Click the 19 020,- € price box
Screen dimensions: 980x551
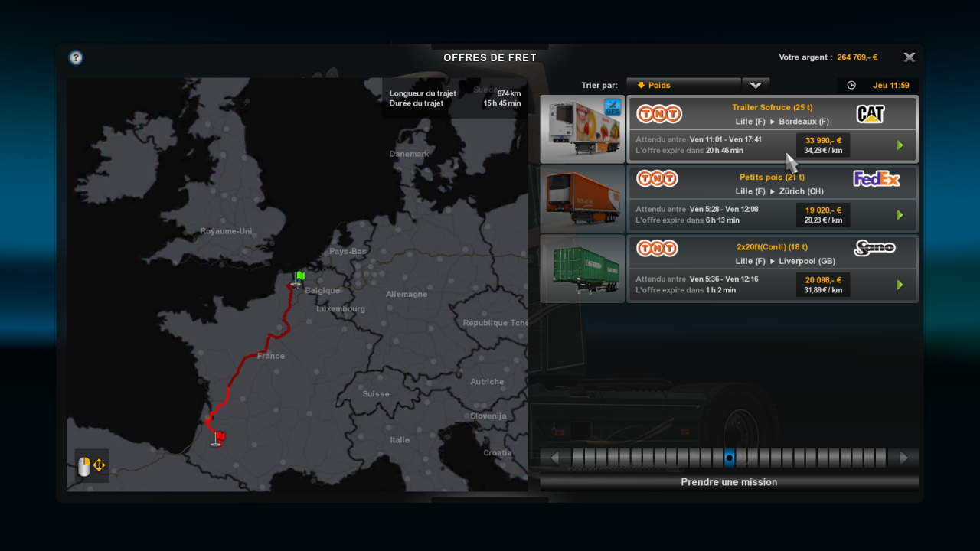click(823, 215)
